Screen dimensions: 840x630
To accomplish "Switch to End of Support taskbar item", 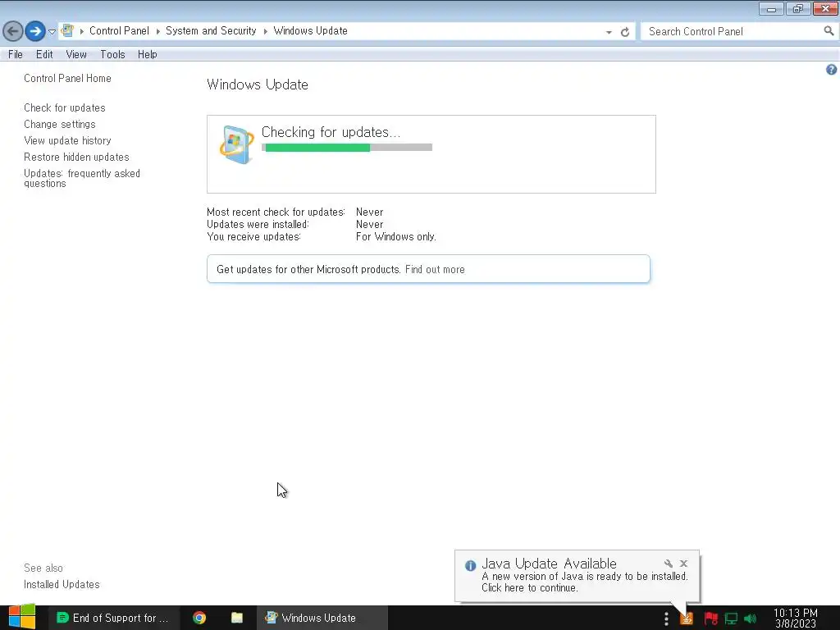I will pos(113,618).
